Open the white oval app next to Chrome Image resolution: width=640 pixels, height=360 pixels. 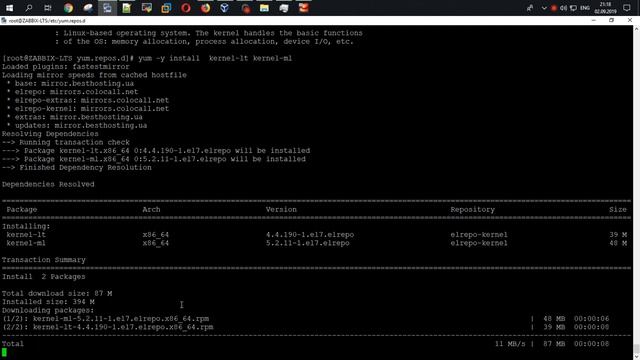(88, 8)
